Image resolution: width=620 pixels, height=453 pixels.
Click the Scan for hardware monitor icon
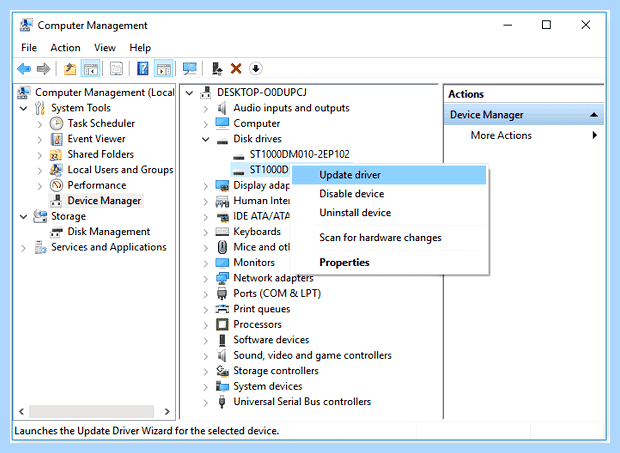pyautogui.click(x=190, y=69)
